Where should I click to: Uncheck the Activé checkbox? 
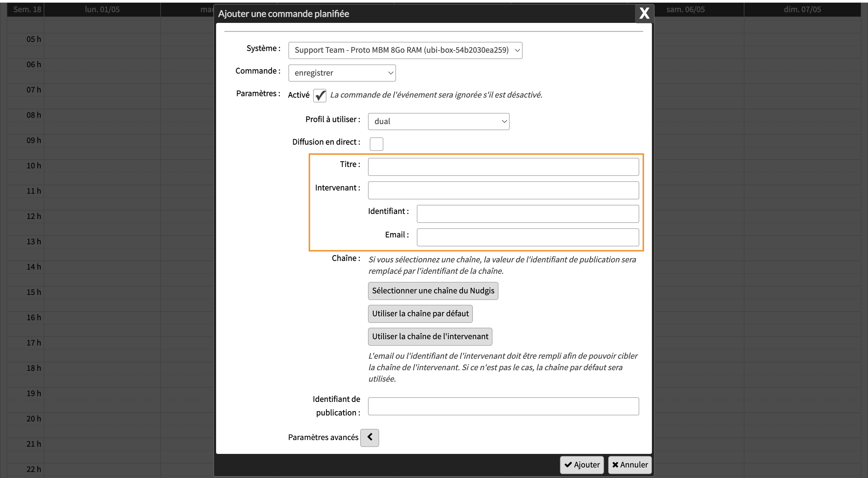coord(320,96)
